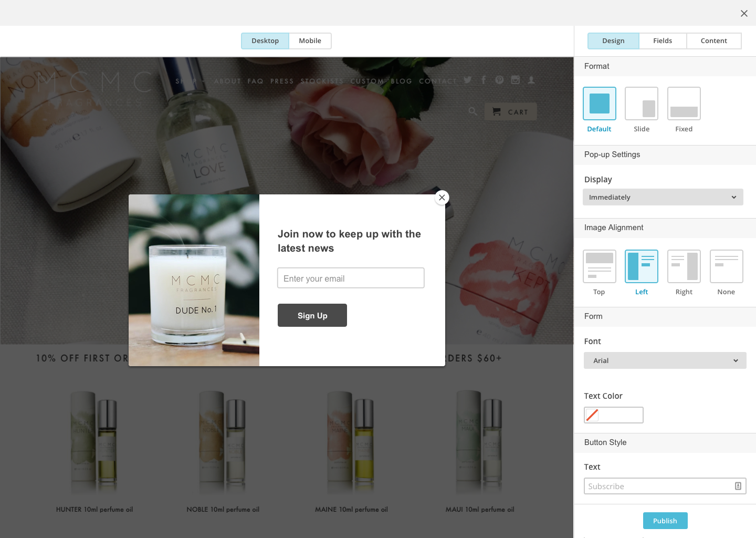Click 'MAUI 10ml perfume oil' text
The height and width of the screenshot is (538, 756).
click(x=480, y=509)
